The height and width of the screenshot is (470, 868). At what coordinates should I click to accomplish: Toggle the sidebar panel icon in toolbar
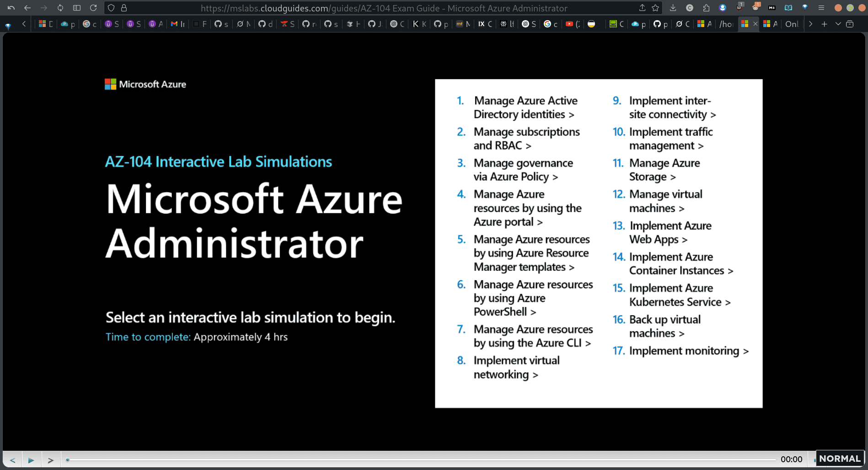77,8
